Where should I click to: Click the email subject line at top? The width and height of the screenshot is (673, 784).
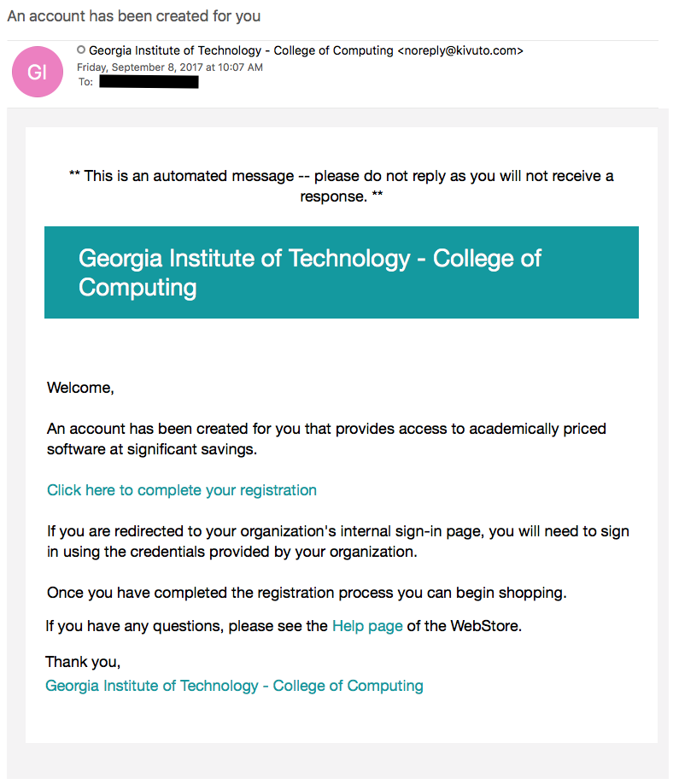[x=134, y=16]
